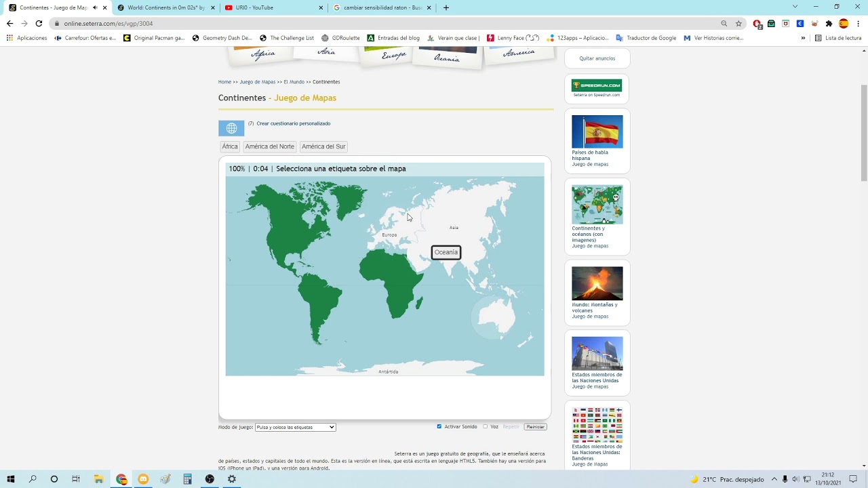The image size is (868, 488).
Task: Open GDRoulette bookmark
Action: point(340,38)
